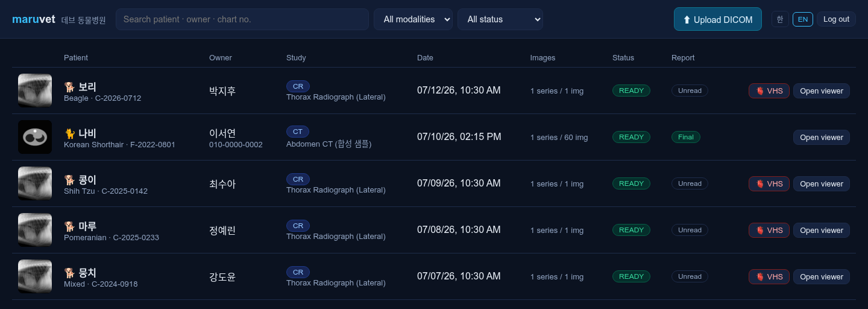Open the VHS measurement for 콩이
The height and width of the screenshot is (309, 868).
pyautogui.click(x=769, y=183)
